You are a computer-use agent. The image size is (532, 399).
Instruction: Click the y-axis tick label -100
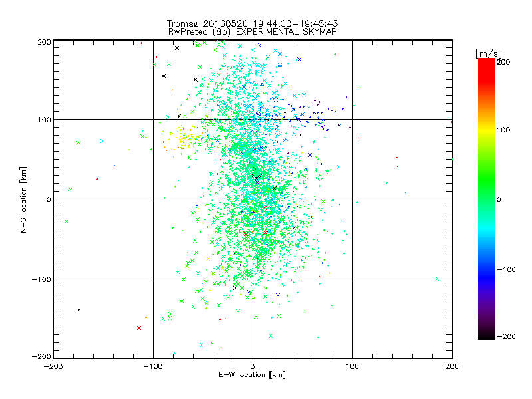(42, 279)
